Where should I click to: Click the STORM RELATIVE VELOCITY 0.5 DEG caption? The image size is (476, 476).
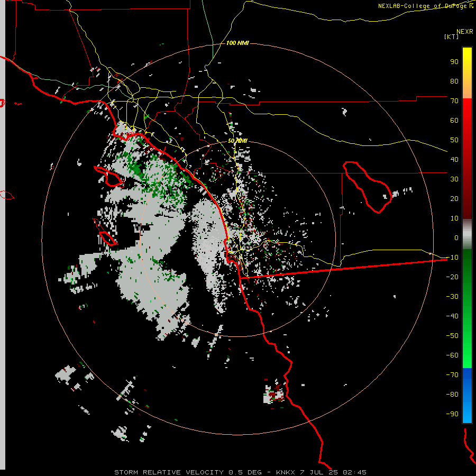point(188,472)
